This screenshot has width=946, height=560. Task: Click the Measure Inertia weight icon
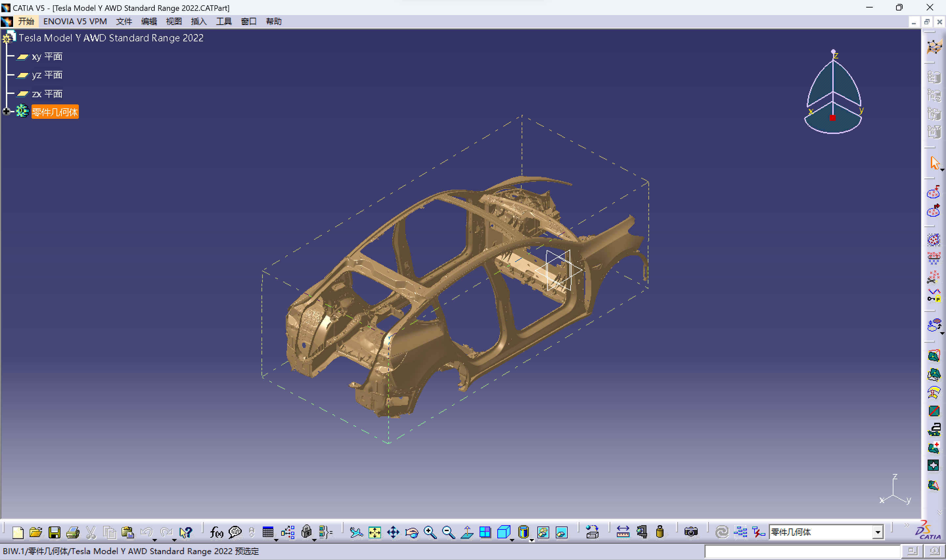tap(660, 532)
